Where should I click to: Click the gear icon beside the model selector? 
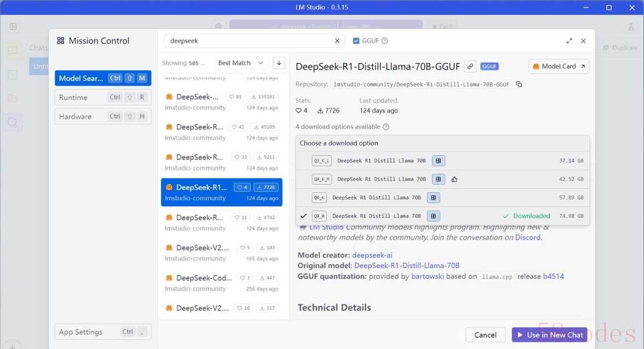(x=218, y=26)
